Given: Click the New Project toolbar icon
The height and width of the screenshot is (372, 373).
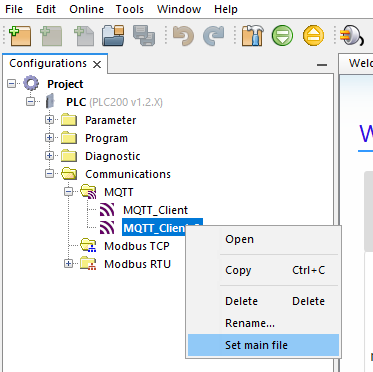Looking at the screenshot, I should point(20,36).
